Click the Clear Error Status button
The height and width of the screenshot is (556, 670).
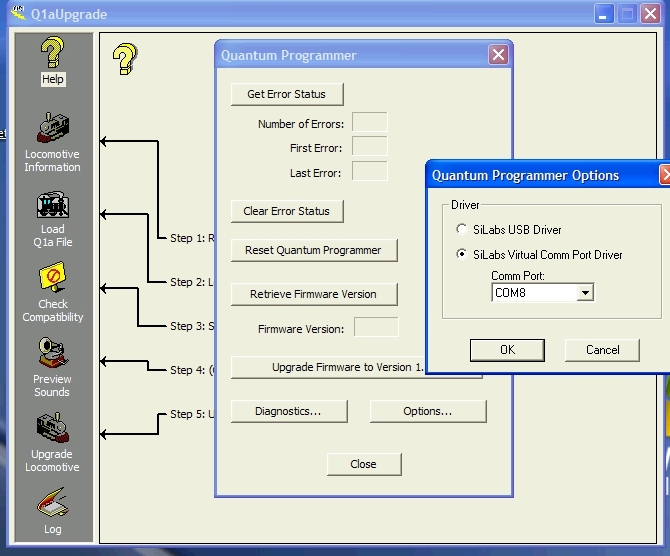(x=287, y=211)
